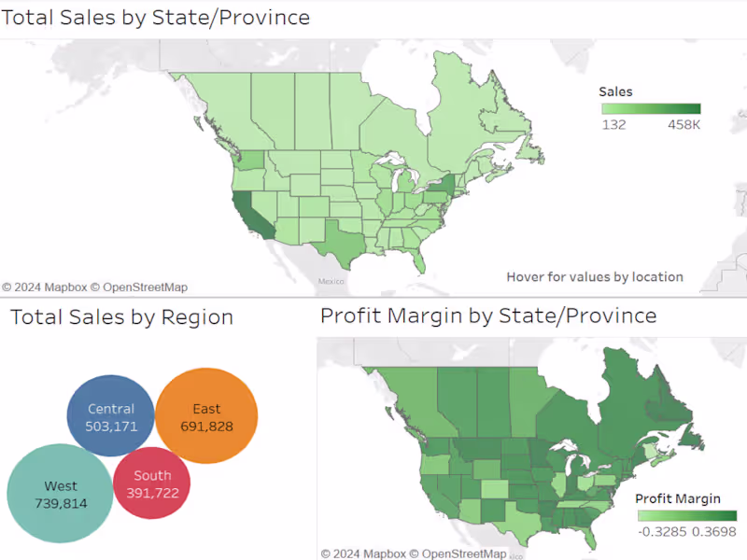Click the Total Sales by Region title
The height and width of the screenshot is (560, 747).
point(121,317)
